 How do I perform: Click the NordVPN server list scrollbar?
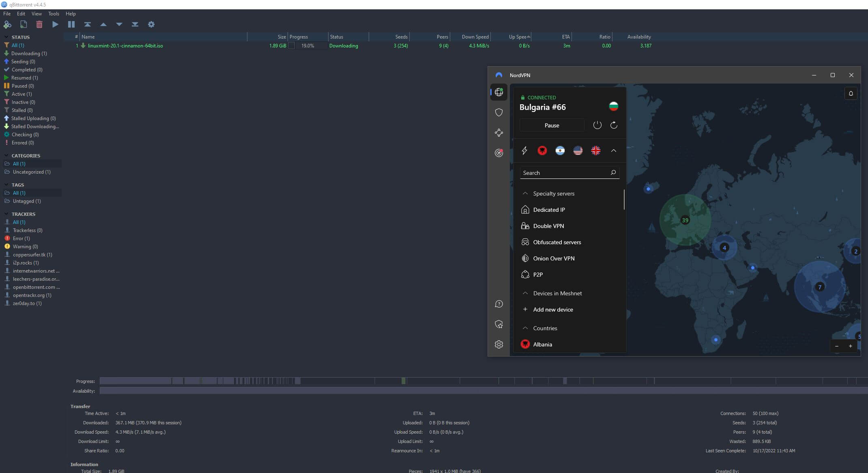click(624, 200)
